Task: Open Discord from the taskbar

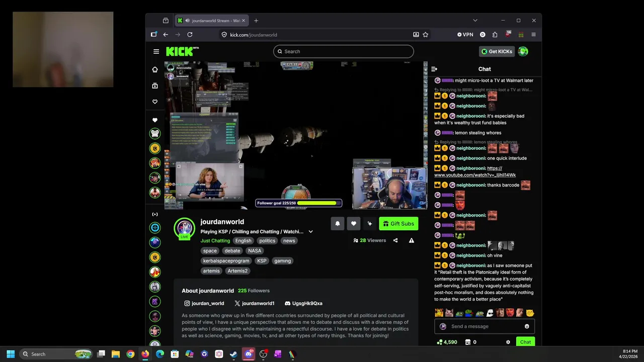Action: click(x=249, y=354)
